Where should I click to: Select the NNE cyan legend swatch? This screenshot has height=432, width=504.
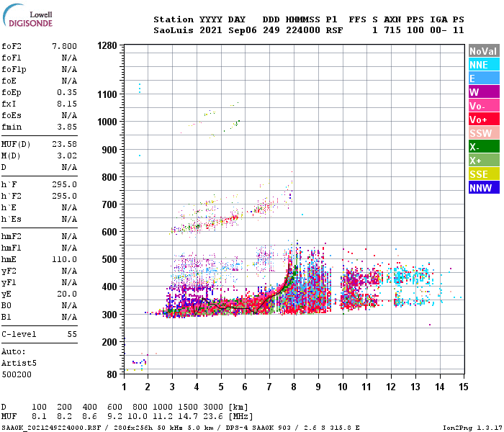pos(484,65)
